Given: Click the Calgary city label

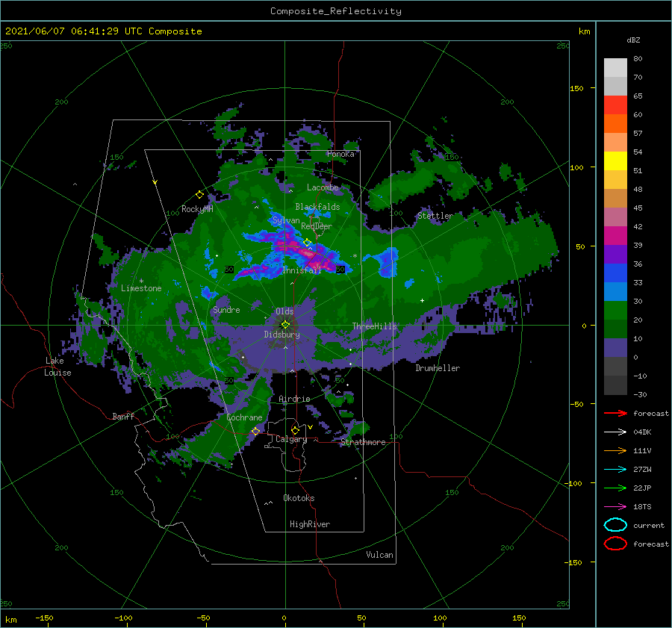Looking at the screenshot, I should click(291, 439).
